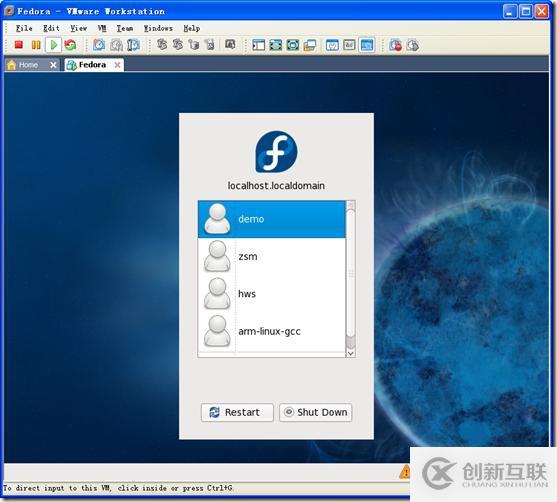Click the grayed Replay icon at toolbar end
This screenshot has height=502, width=557.
[x=412, y=45]
